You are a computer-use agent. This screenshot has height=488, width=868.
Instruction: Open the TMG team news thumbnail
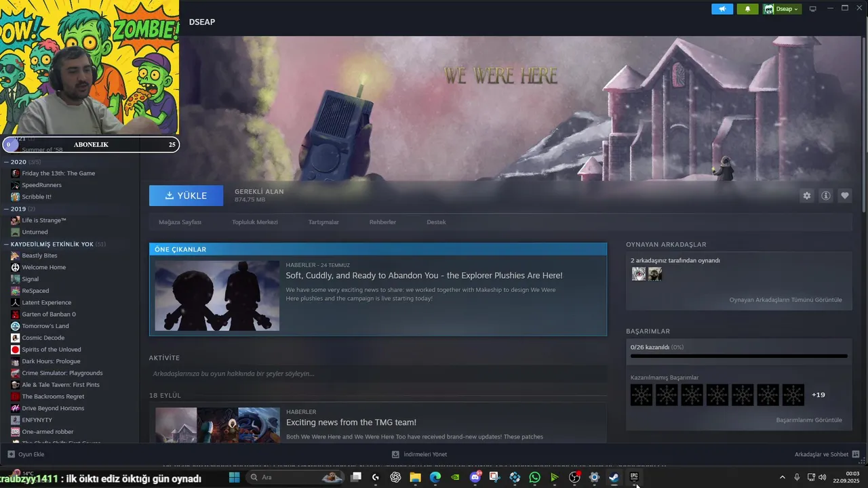[217, 424]
